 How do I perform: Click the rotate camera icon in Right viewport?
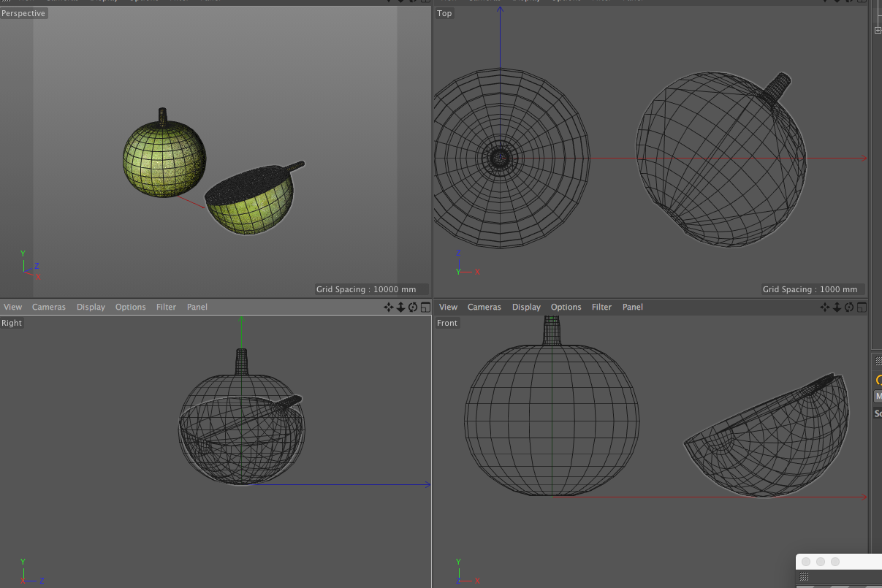click(413, 308)
